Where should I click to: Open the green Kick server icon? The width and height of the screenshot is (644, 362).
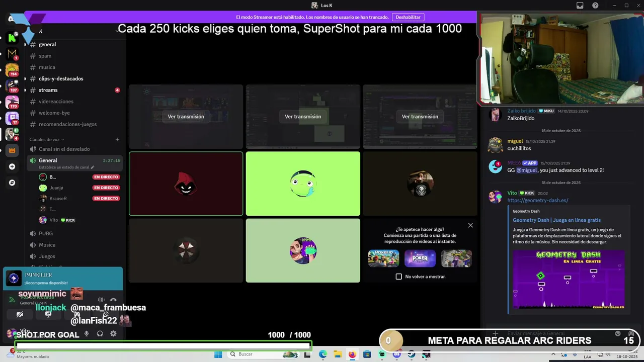click(x=12, y=38)
